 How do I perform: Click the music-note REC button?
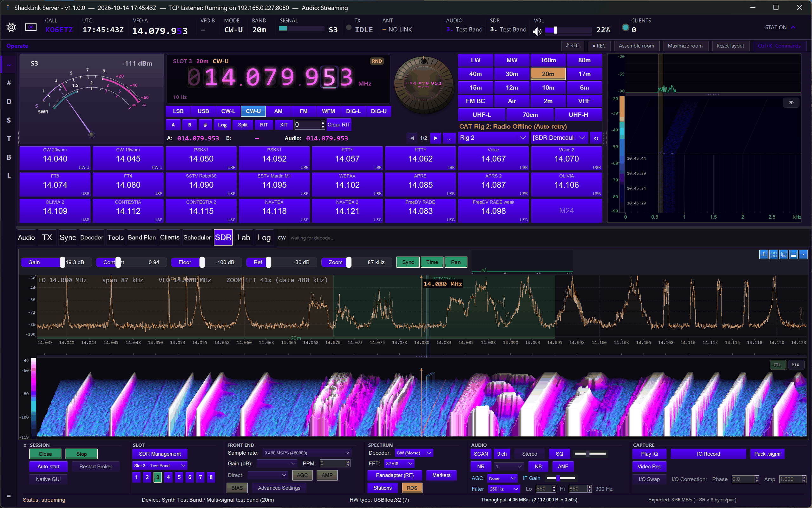tap(573, 46)
